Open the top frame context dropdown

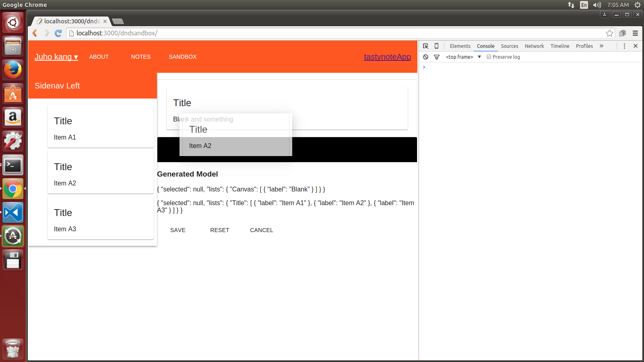click(463, 57)
